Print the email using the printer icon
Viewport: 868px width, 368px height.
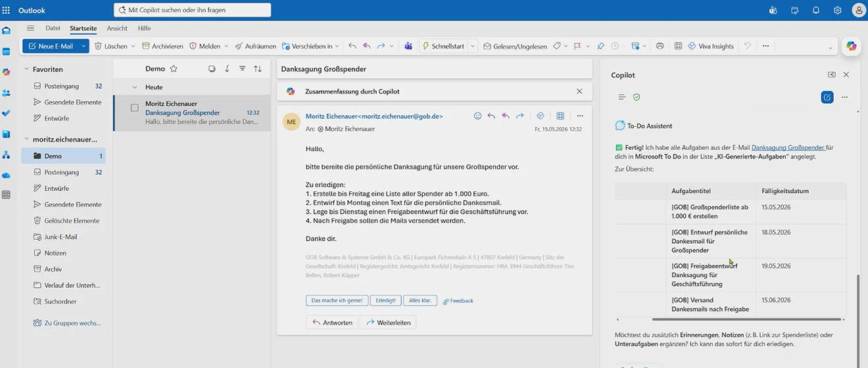(660, 46)
